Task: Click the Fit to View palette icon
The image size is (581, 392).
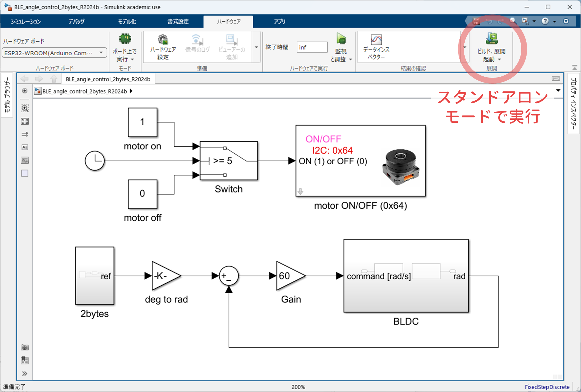Action: pos(25,121)
